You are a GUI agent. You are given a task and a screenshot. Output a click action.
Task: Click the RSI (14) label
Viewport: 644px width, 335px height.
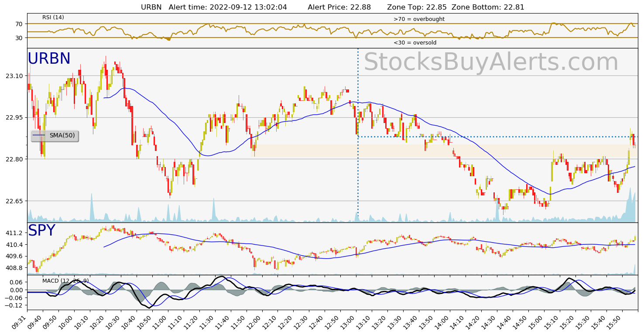[53, 17]
